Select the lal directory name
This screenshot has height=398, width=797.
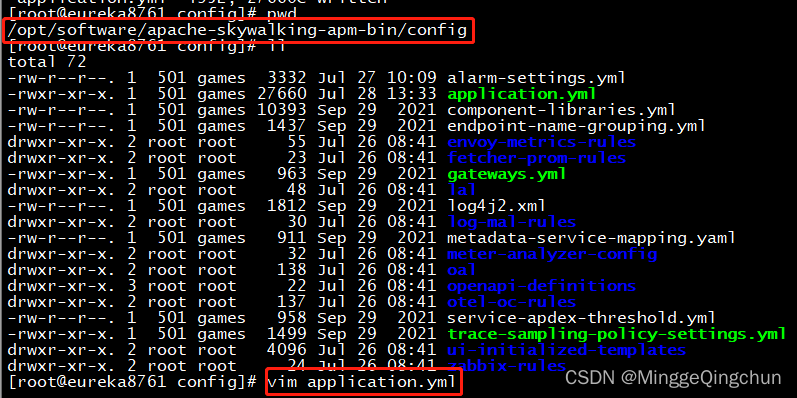pos(462,190)
